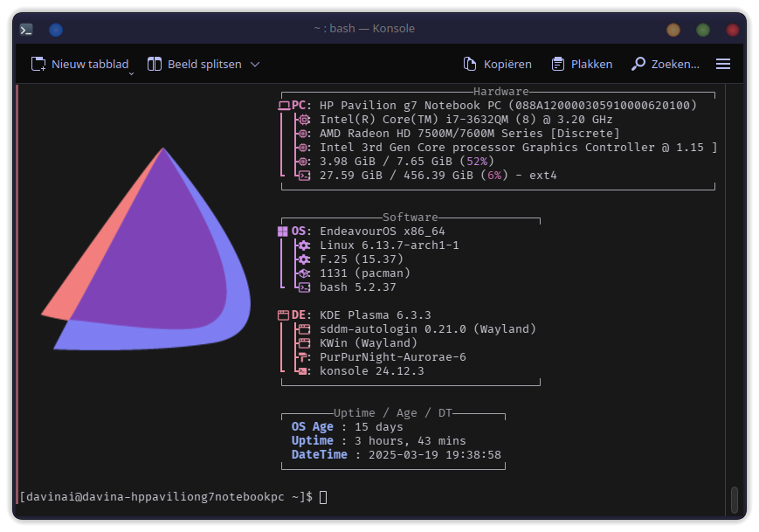Click the timestamp '2025-03-19 19:38:58'
Viewport: 759px width, 532px height.
435,455
